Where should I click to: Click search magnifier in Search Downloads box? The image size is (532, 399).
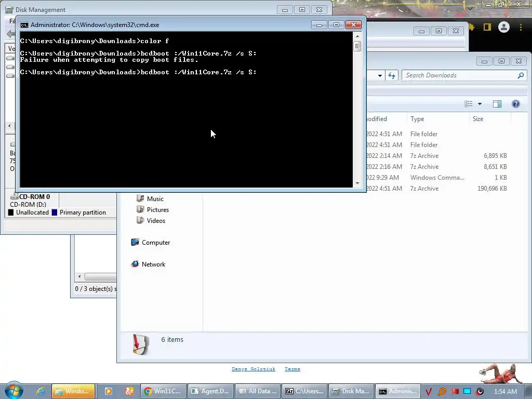[521, 75]
